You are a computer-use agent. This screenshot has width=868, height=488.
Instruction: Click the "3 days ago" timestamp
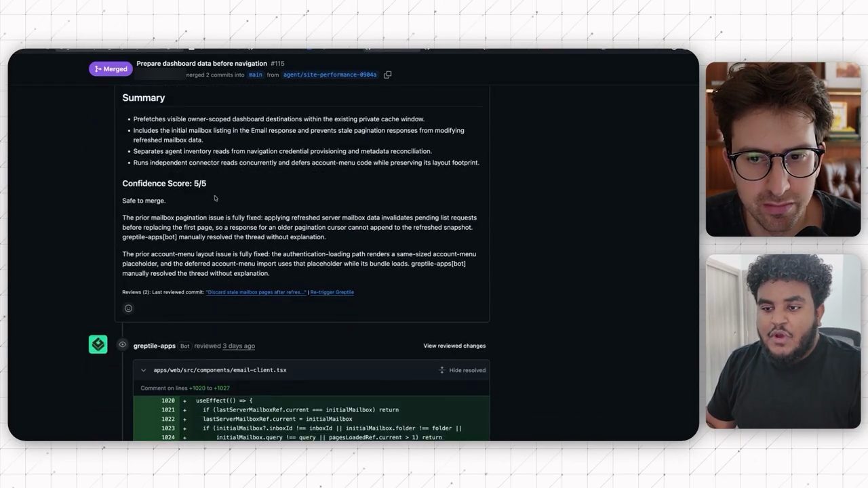[239, 346]
